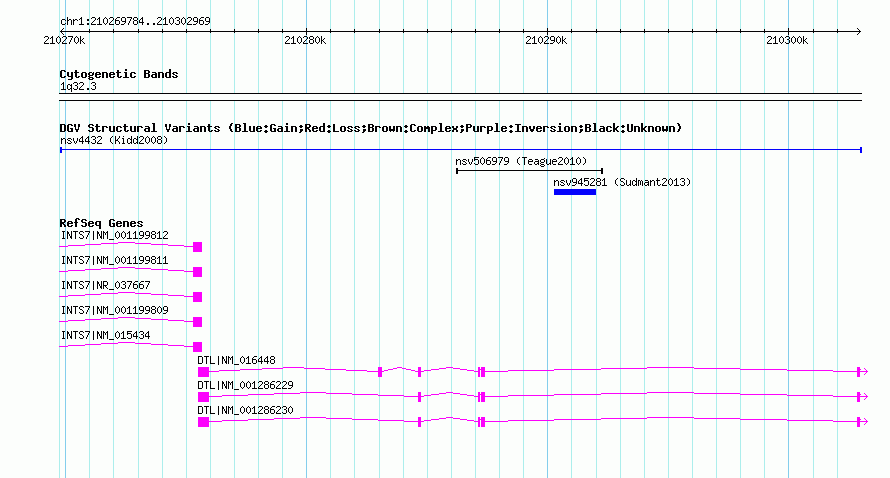Click the end arrow of DTL|NM_001286230 transcript
The image size is (890, 478).
(x=864, y=422)
